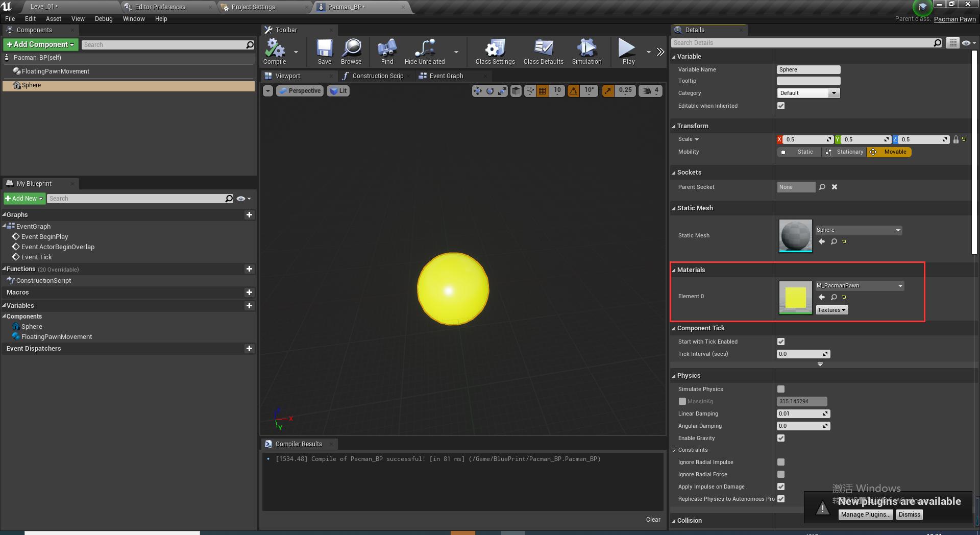Switch to the Event Graph tab
980x535 pixels.
[x=445, y=76]
